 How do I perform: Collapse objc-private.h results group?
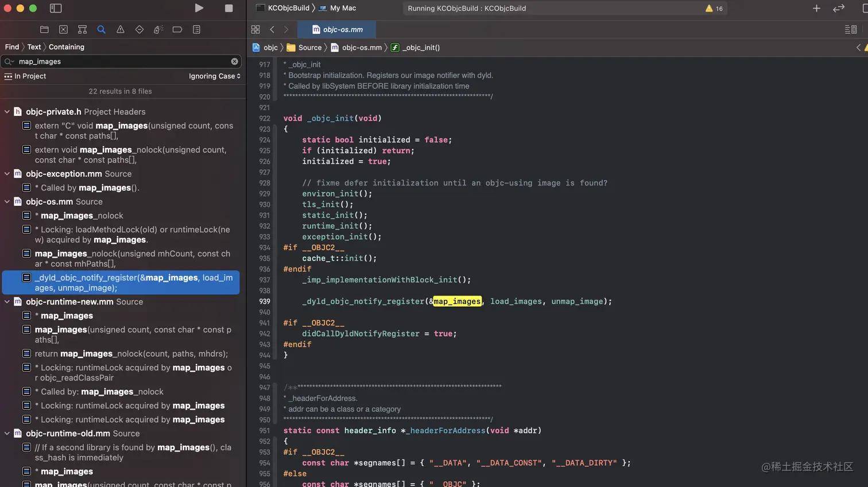(x=7, y=112)
